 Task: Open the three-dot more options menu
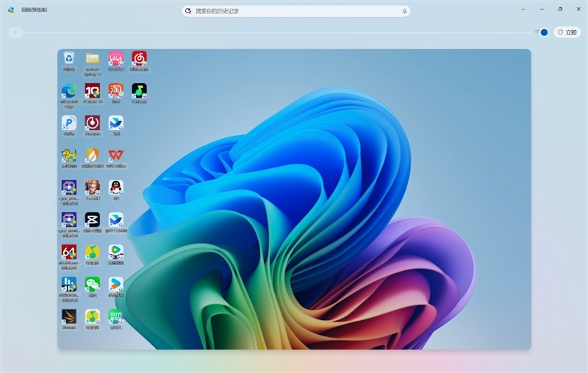click(523, 9)
